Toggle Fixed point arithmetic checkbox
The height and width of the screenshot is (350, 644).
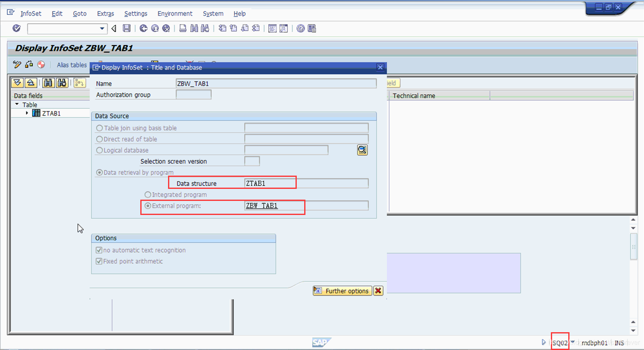(99, 261)
